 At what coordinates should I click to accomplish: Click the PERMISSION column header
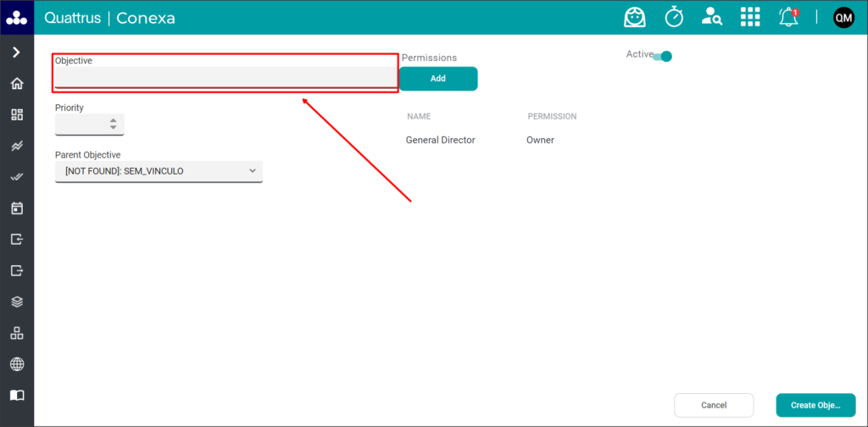(x=552, y=117)
